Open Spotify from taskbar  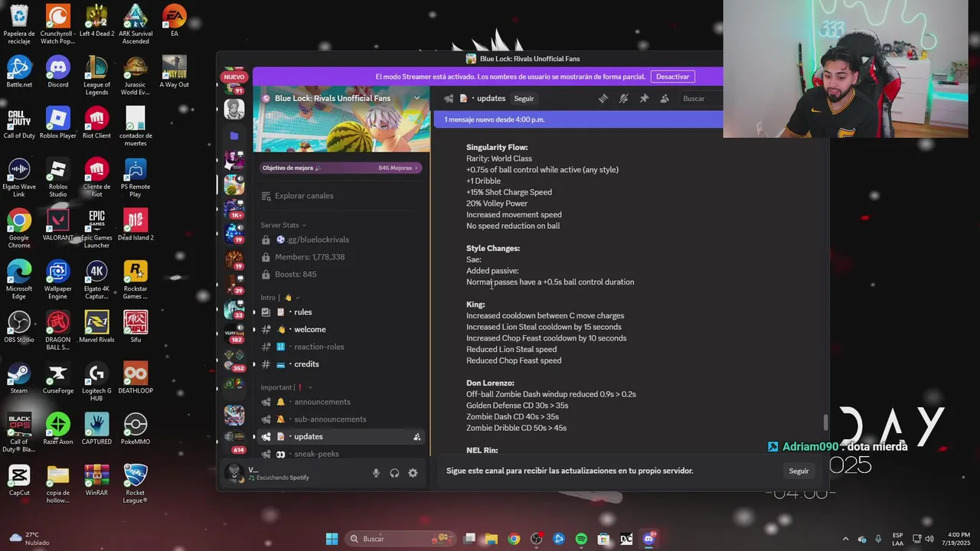click(x=581, y=539)
